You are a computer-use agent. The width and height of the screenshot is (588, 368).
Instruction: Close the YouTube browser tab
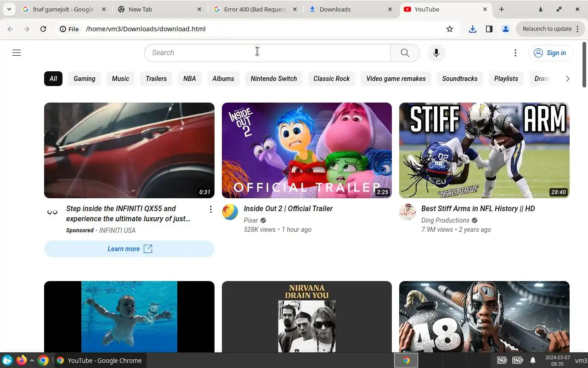[485, 9]
